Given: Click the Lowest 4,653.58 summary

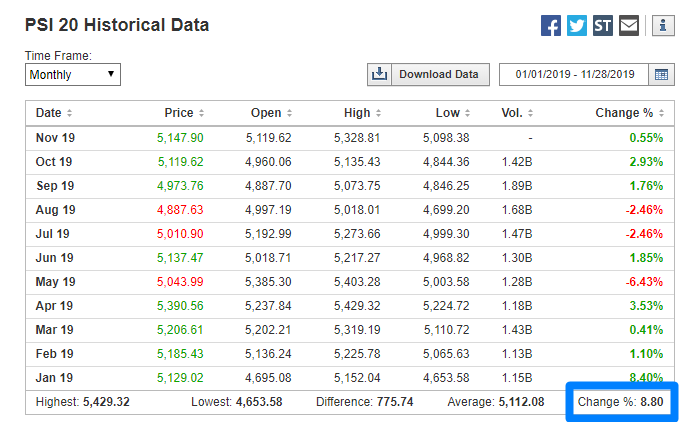Looking at the screenshot, I should [237, 402].
